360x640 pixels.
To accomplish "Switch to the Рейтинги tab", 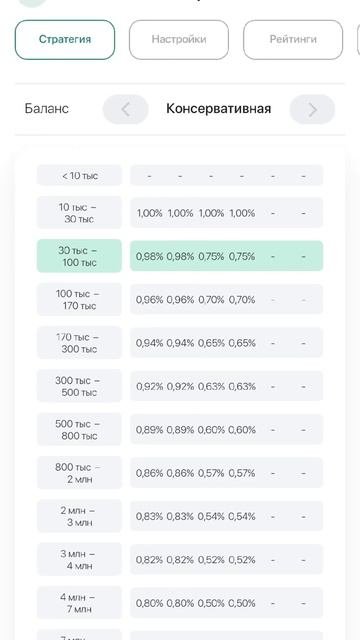I will point(293,40).
